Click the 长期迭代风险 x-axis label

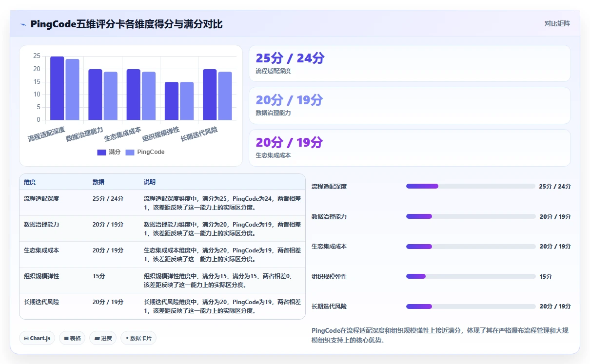coord(198,134)
